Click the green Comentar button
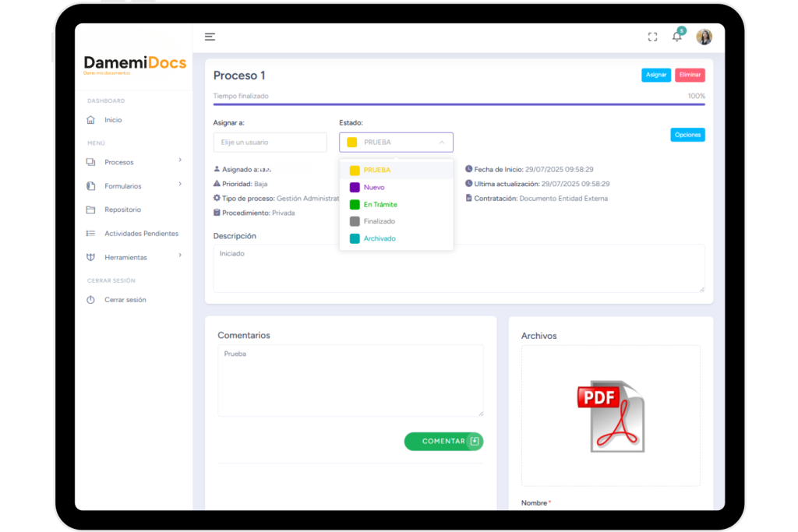The image size is (798, 532). pos(443,442)
